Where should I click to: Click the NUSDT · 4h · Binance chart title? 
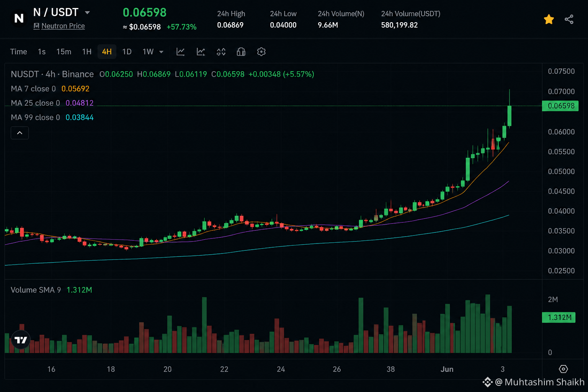[x=52, y=74]
